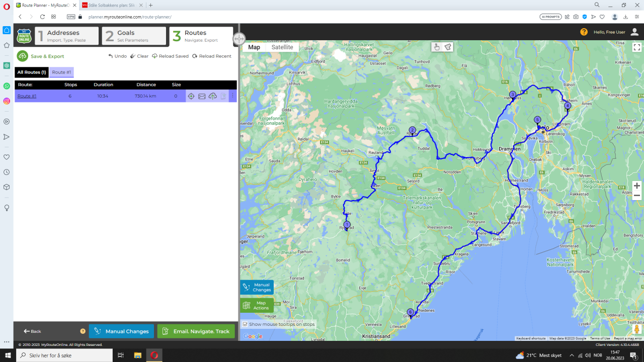The image size is (644, 362).
Task: Click the Reload Saved link
Action: click(170, 56)
